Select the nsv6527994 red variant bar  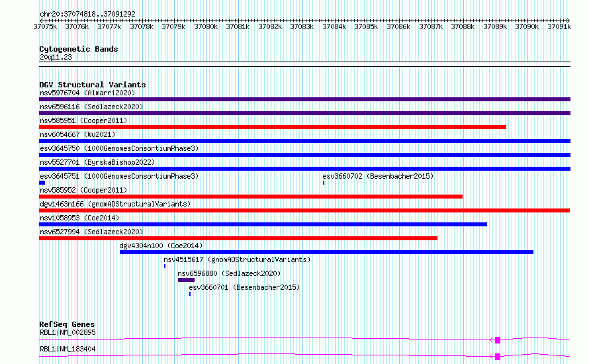pyautogui.click(x=238, y=238)
